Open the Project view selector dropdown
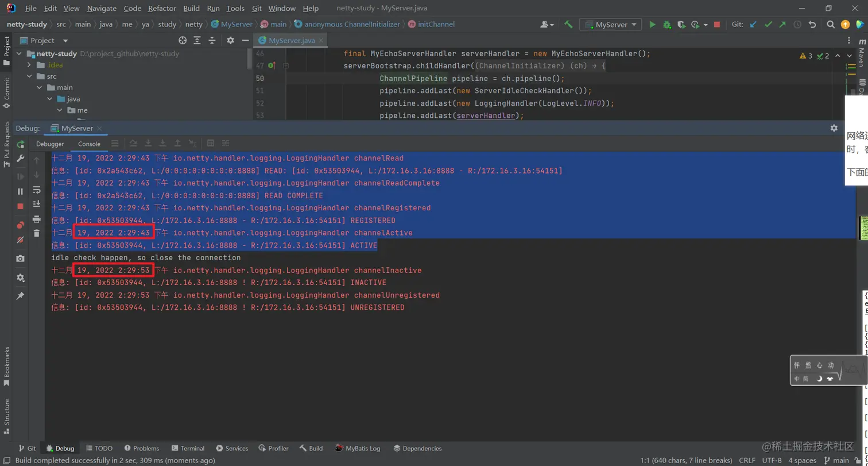 [x=65, y=41]
